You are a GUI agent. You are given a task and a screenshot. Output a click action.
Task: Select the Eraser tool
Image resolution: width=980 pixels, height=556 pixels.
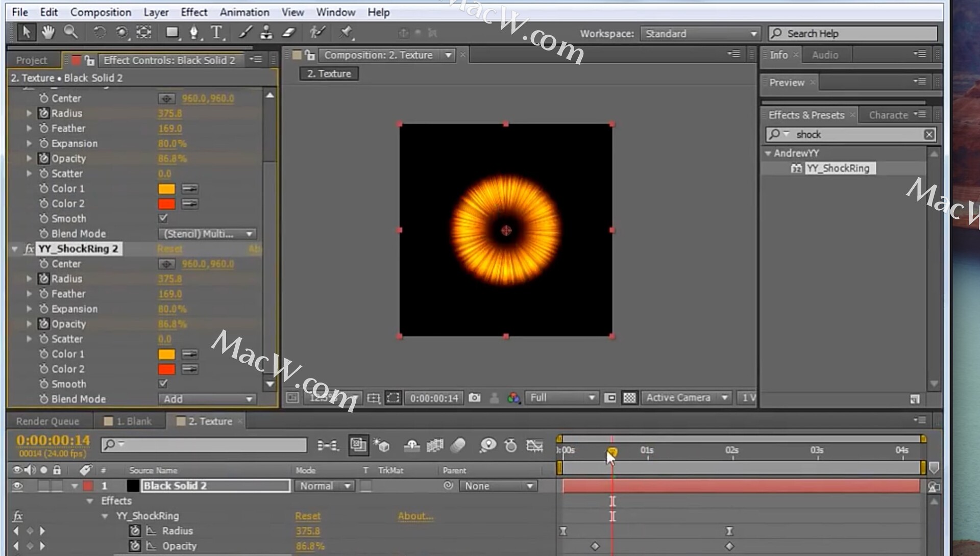(x=289, y=33)
